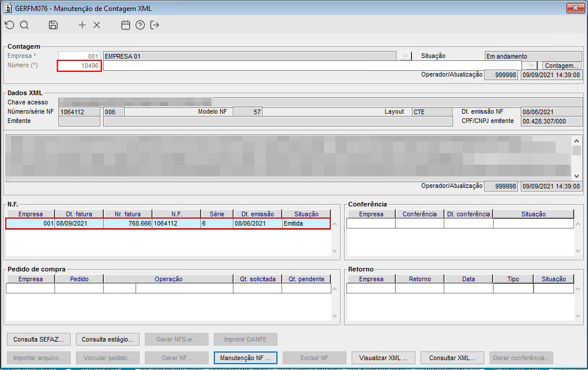Viewport: 588px width, 370px height.
Task: Close the GERFM076 window
Action: point(575,8)
